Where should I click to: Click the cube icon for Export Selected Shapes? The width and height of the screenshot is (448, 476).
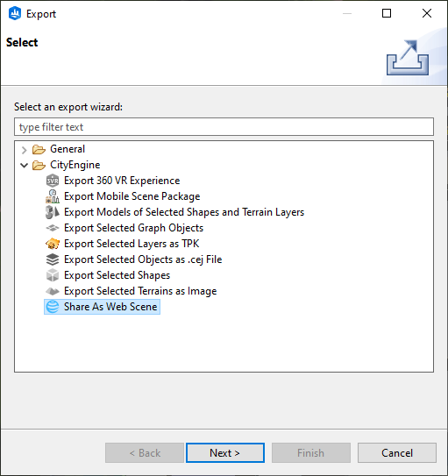[53, 275]
